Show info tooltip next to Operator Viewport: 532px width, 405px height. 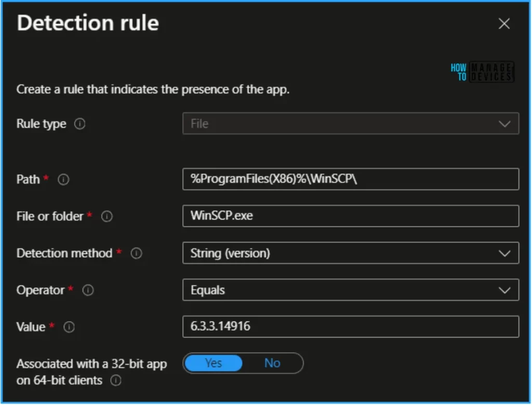pyautogui.click(x=88, y=290)
